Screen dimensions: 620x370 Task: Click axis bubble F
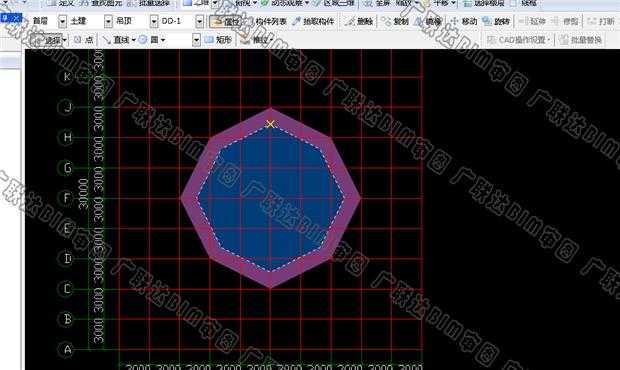[x=67, y=198]
